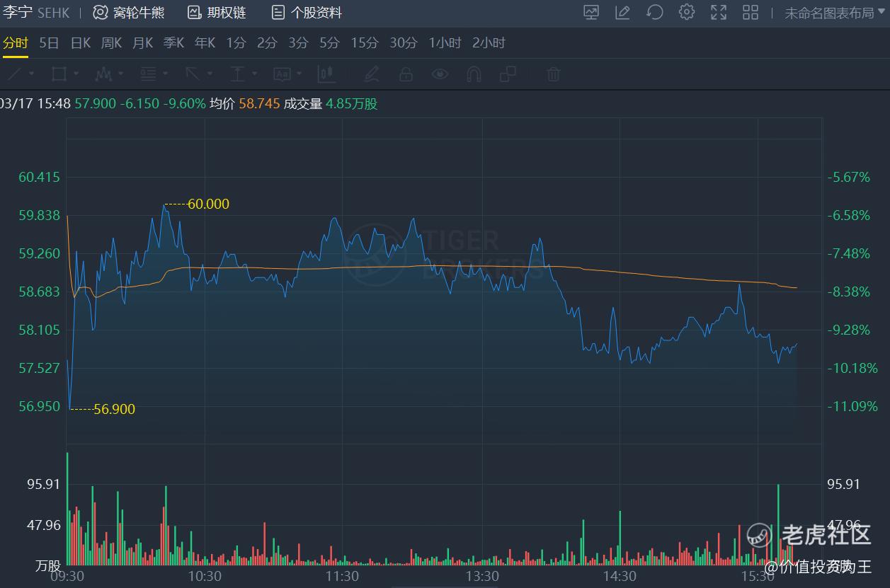The image size is (890, 588).
Task: Open chart settings gear icon
Action: 687,12
